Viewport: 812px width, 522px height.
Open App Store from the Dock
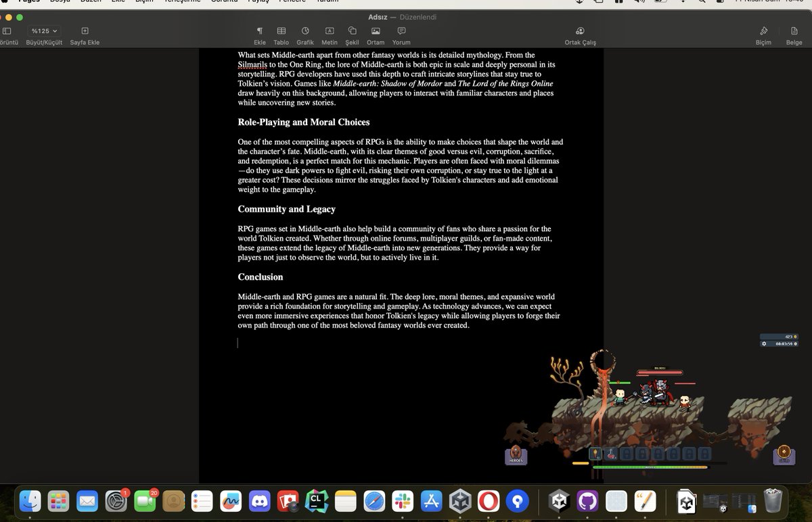(432, 501)
